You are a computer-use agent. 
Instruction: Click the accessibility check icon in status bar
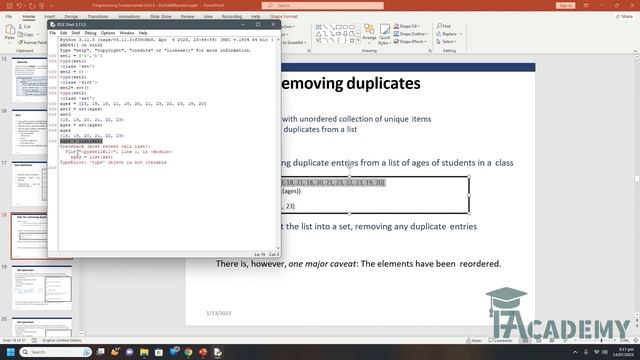pyautogui.click(x=34, y=340)
